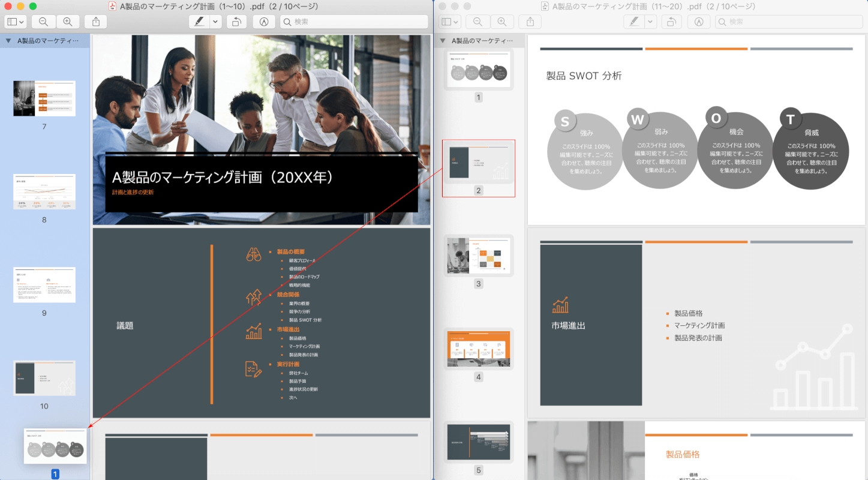
Task: Collapse right sidebar document disclosure triangle
Action: click(443, 41)
